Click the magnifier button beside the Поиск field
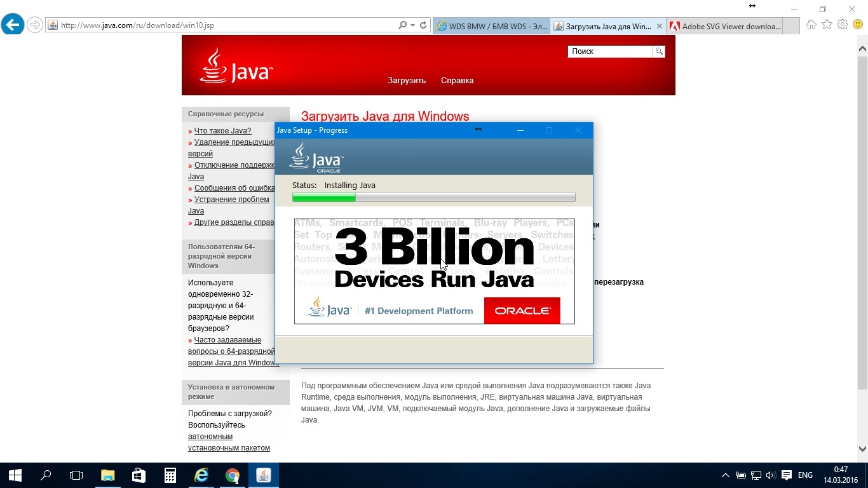The height and width of the screenshot is (488, 868). [659, 51]
